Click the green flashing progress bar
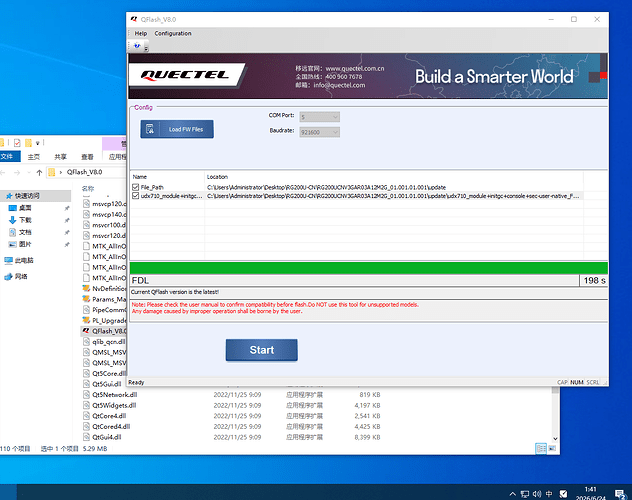632x500 pixels. [368, 268]
